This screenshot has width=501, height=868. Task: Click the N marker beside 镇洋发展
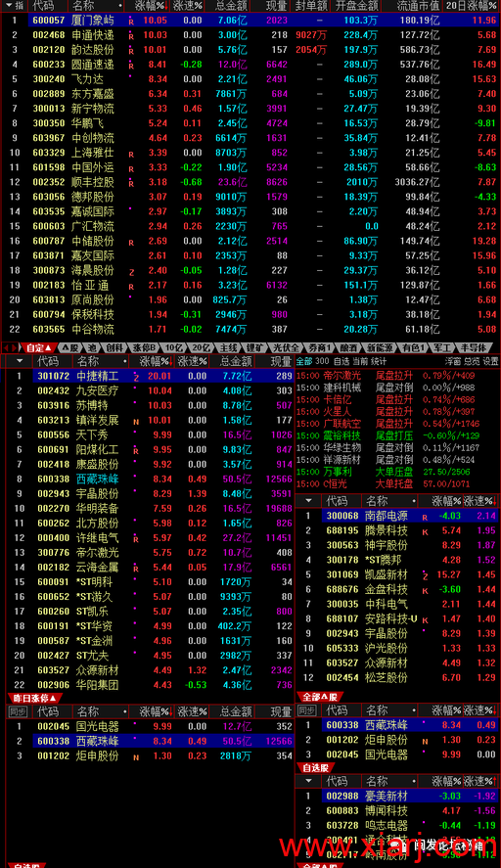pyautogui.click(x=136, y=422)
